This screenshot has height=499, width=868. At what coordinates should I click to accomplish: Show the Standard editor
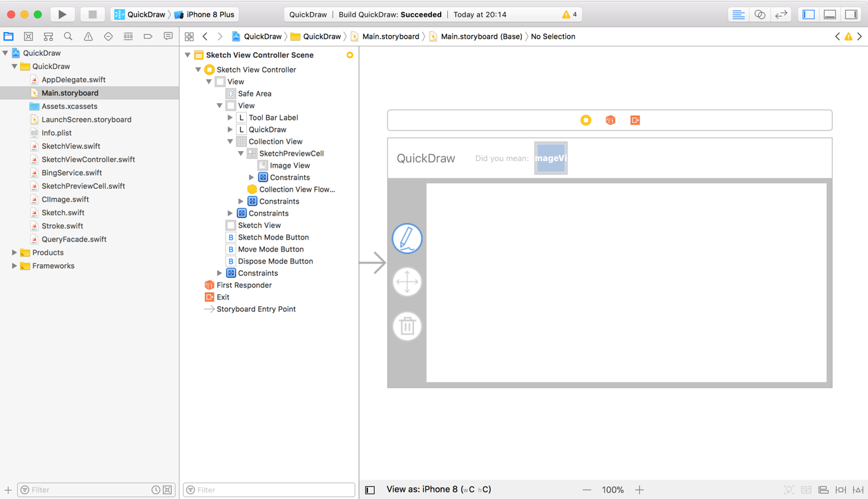click(738, 14)
